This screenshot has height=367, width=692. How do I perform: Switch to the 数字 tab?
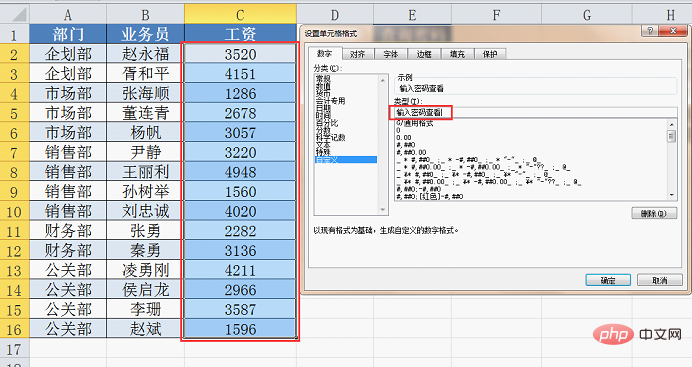[324, 54]
